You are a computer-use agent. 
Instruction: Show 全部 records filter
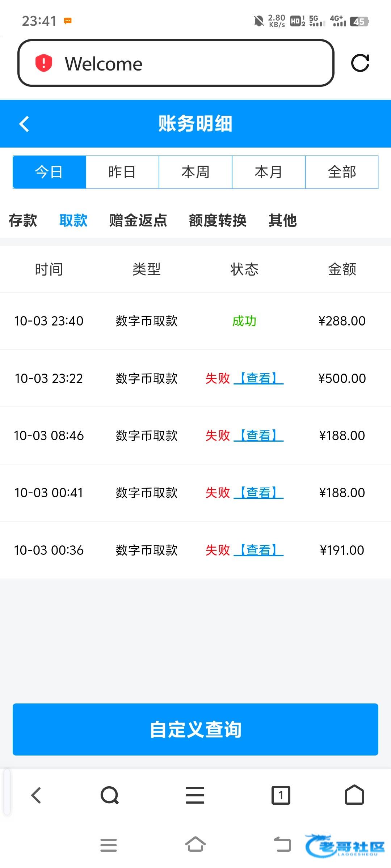342,172
